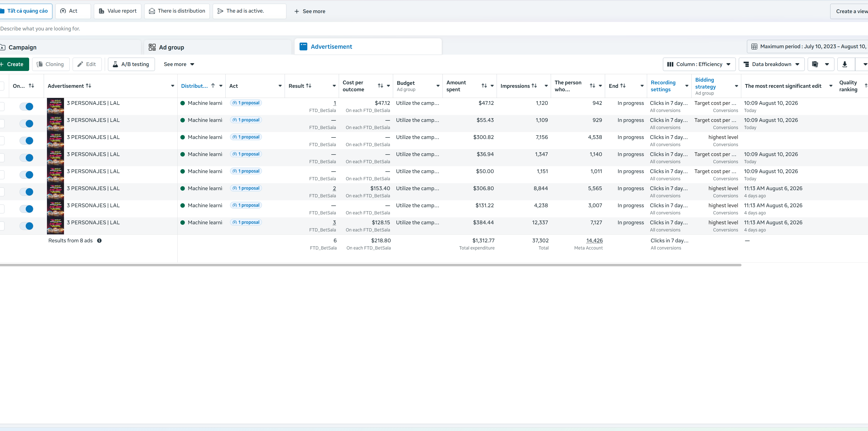Open the There is distribution view
Screen dimensions: 868x431
pyautogui.click(x=177, y=11)
